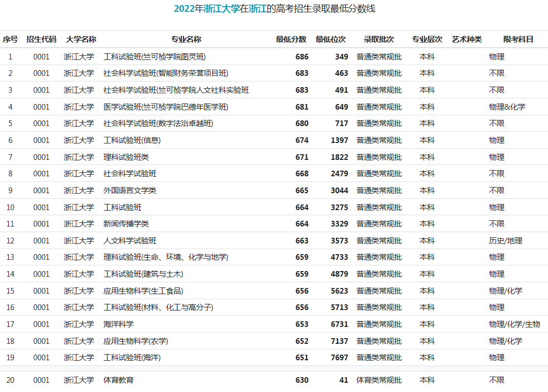Select major 新闻传播学类

click(x=126, y=224)
